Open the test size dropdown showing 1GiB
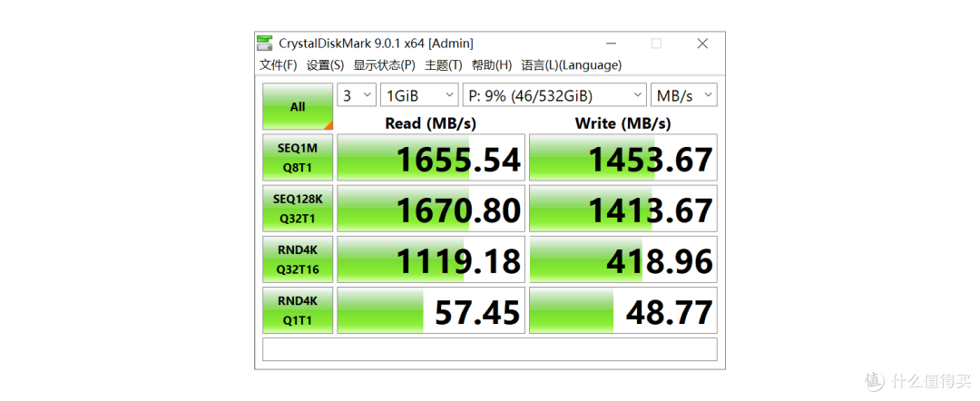 (x=419, y=95)
